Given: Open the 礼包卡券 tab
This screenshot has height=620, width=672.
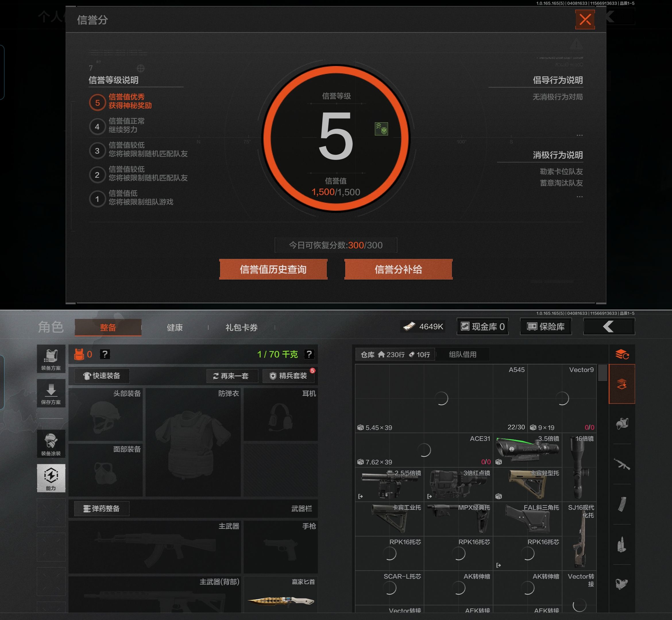Looking at the screenshot, I should click(241, 328).
